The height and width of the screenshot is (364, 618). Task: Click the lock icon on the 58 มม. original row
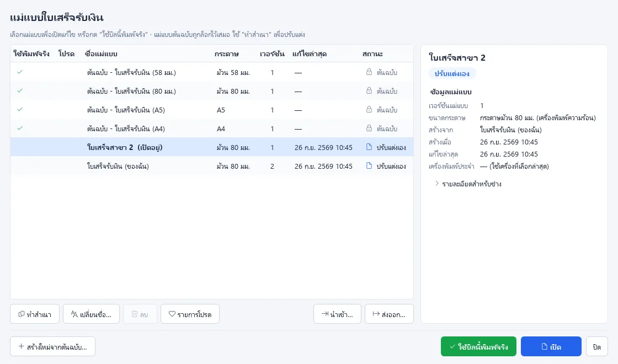coord(369,72)
